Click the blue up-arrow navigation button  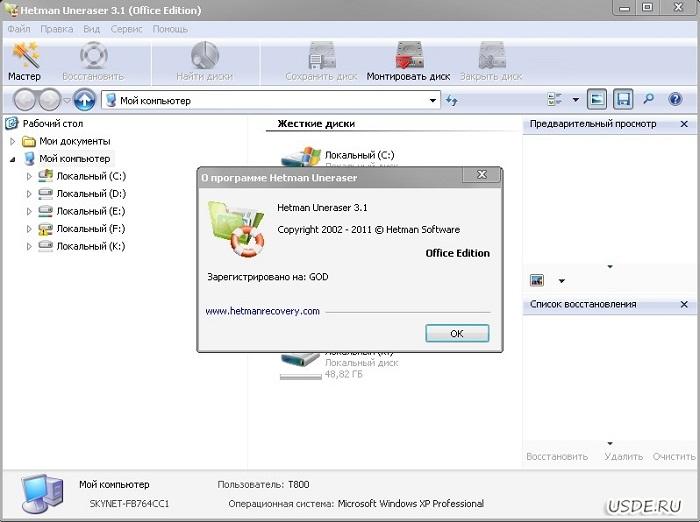pos(85,100)
